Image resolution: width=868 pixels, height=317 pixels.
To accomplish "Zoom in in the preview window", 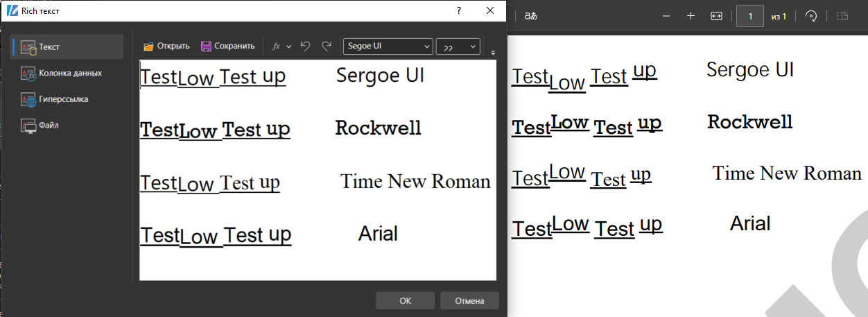I will click(691, 16).
